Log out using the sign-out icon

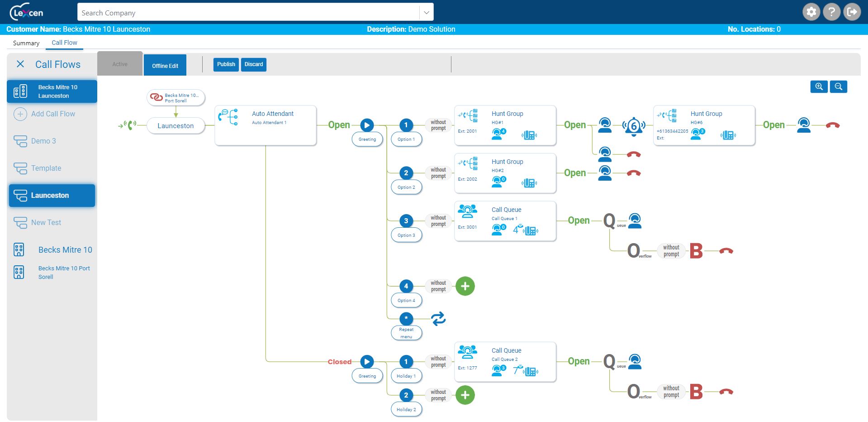pyautogui.click(x=852, y=12)
